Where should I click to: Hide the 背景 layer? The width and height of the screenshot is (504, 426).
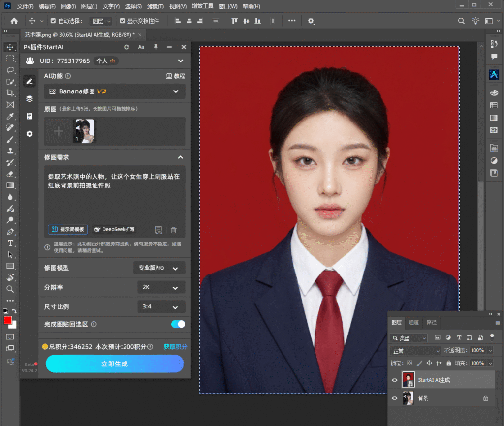394,398
